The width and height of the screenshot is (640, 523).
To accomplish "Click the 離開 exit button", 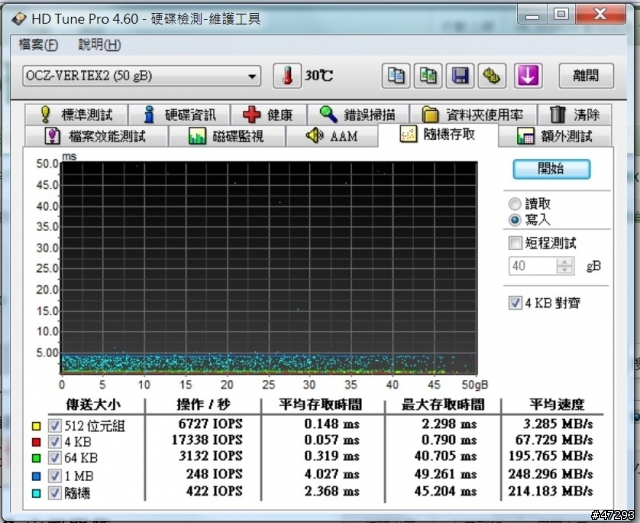I will click(x=586, y=76).
